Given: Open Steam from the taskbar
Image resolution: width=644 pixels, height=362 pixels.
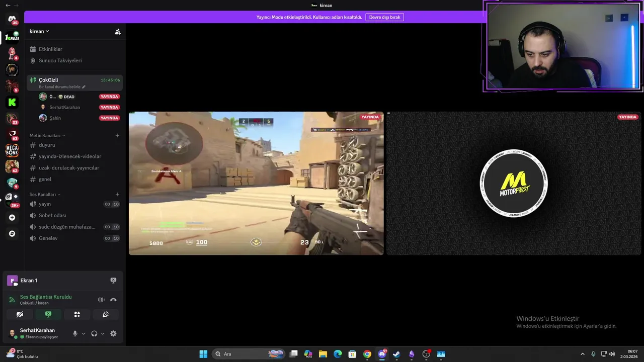Looking at the screenshot, I should 396,354.
